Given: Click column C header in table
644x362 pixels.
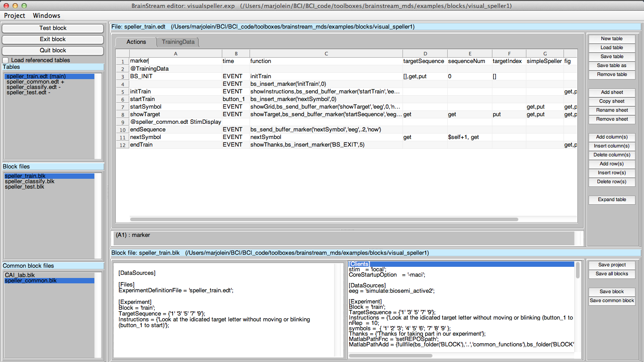Looking at the screenshot, I should [x=326, y=54].
